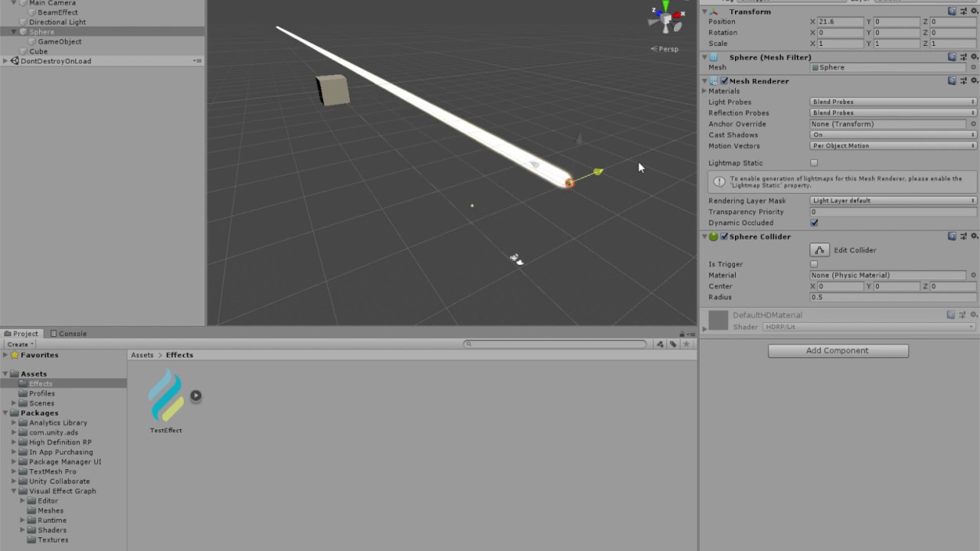Select Directional Light in the hierarchy
The width and height of the screenshot is (980, 551).
click(x=57, y=22)
